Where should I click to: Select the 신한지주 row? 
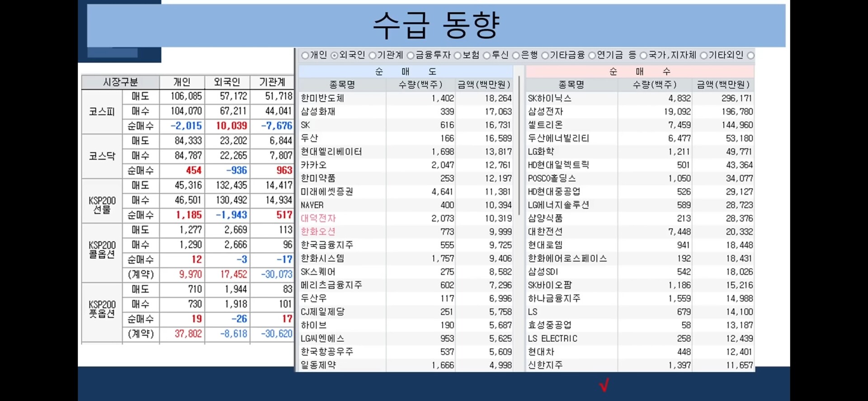(640, 365)
